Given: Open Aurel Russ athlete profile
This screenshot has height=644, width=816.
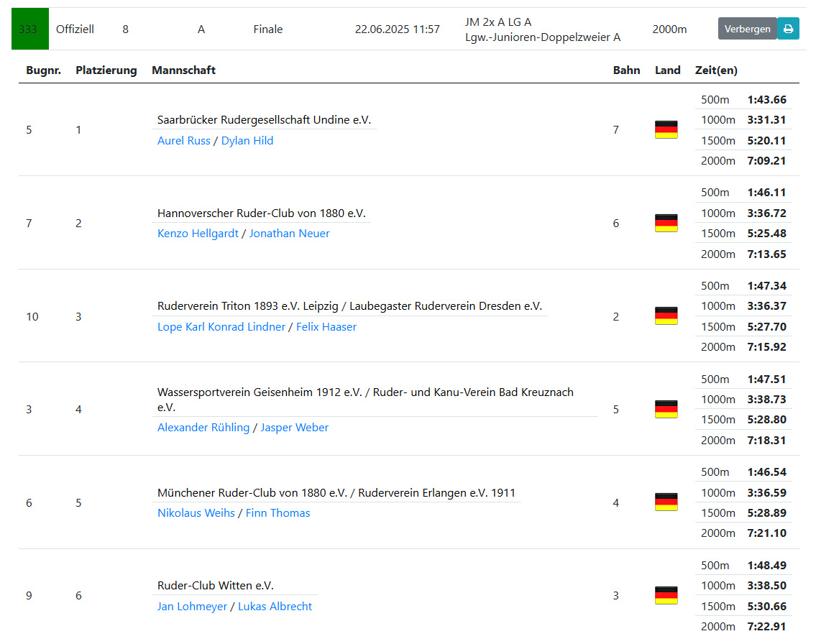Looking at the screenshot, I should coord(184,140).
